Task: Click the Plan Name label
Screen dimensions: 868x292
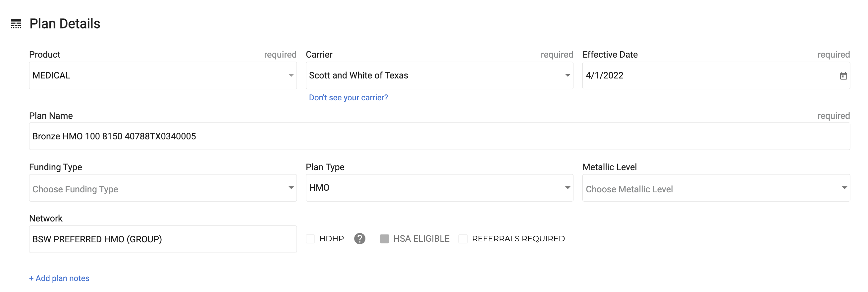Action: (51, 116)
